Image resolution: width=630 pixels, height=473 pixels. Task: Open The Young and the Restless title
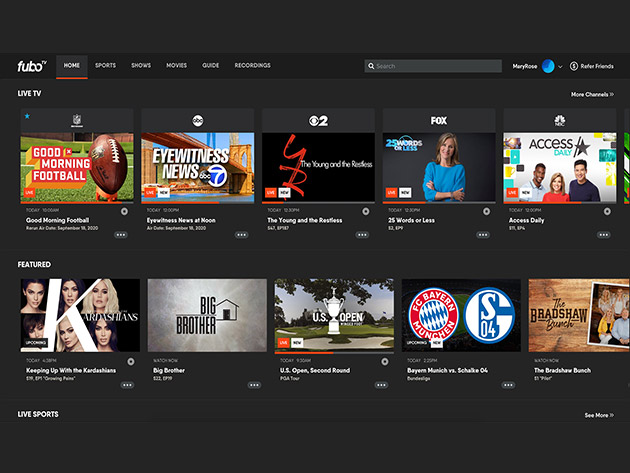pos(305,220)
